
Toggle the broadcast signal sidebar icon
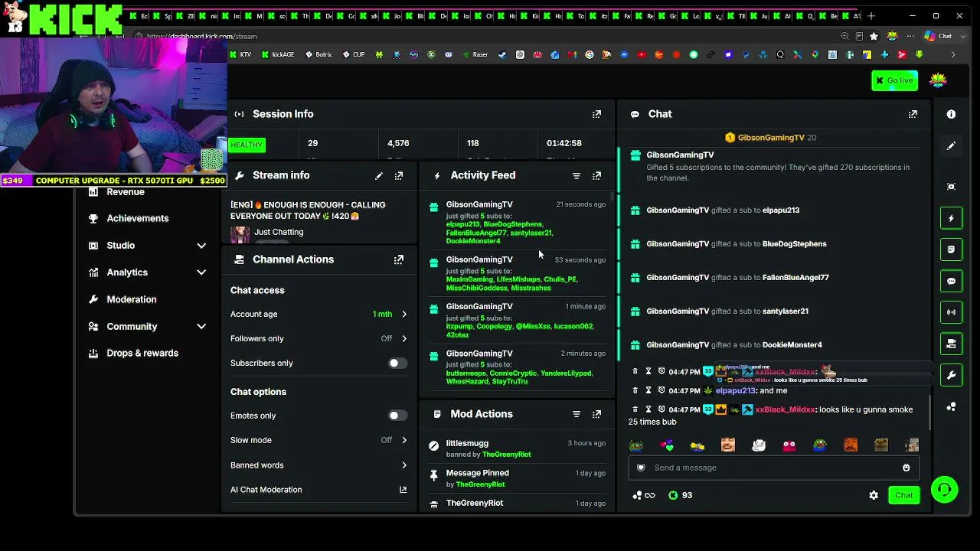coord(951,312)
